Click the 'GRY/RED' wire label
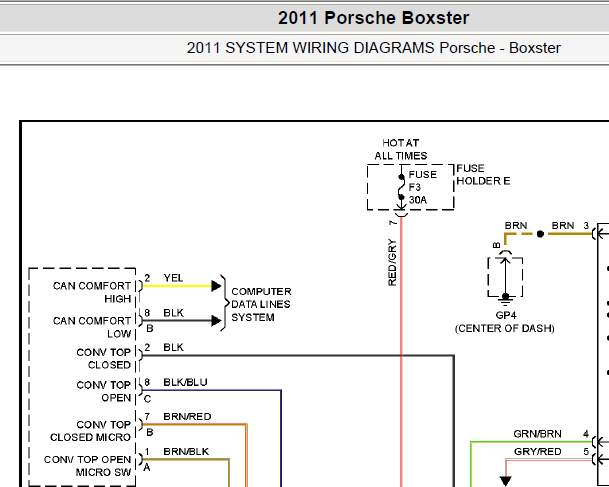The image size is (609, 487). [x=538, y=452]
